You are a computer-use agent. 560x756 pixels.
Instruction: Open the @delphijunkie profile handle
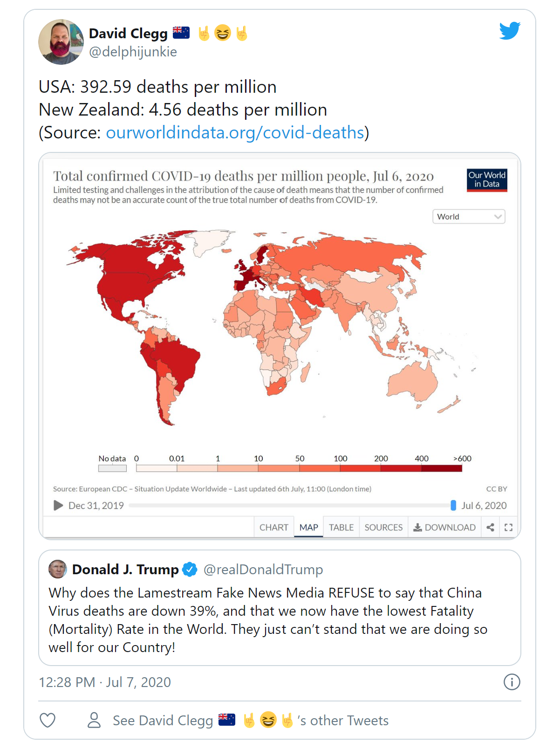[133, 52]
